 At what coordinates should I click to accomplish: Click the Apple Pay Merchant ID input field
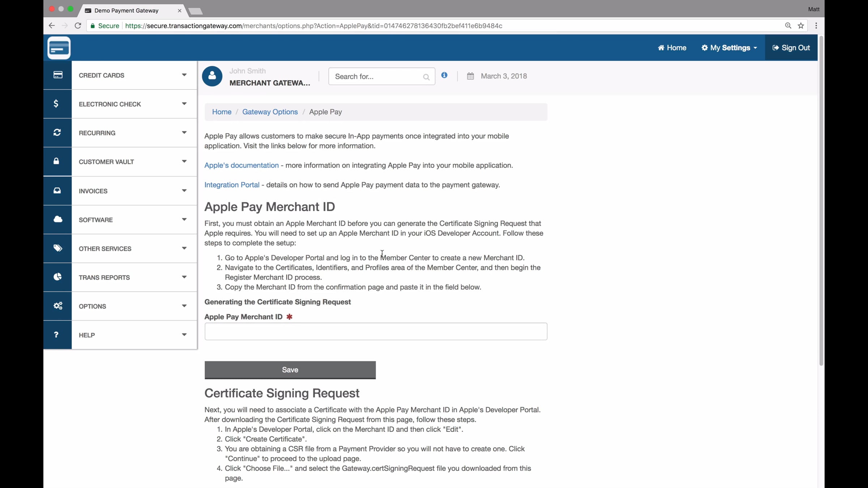click(x=376, y=331)
